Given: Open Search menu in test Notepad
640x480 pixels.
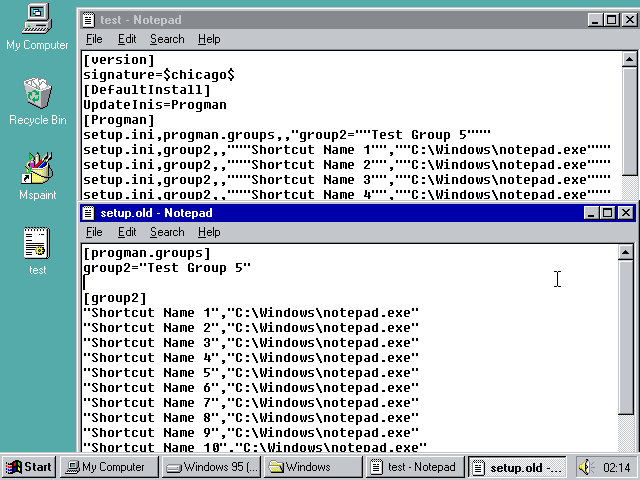Looking at the screenshot, I should click(x=167, y=39).
